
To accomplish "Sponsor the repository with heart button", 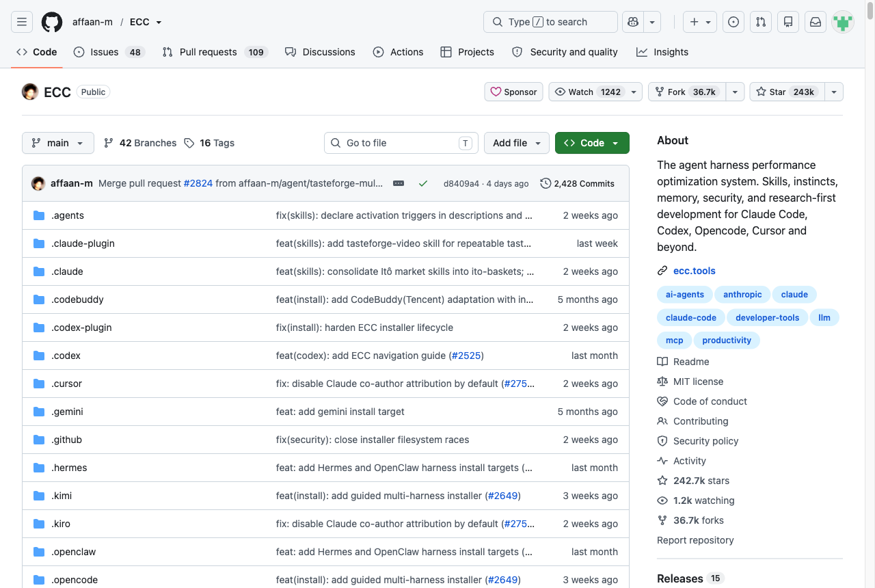I will pyautogui.click(x=514, y=92).
